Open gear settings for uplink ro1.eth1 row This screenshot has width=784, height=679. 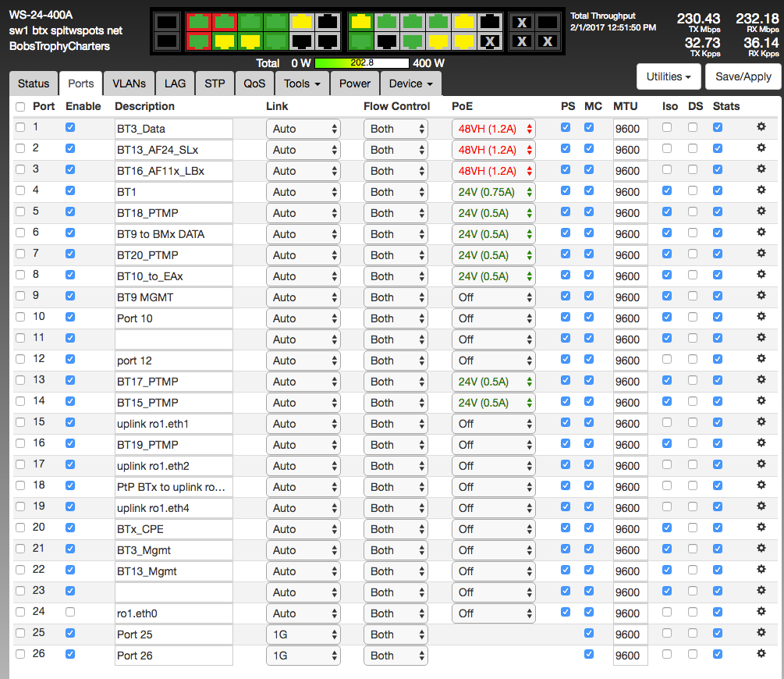pos(761,422)
